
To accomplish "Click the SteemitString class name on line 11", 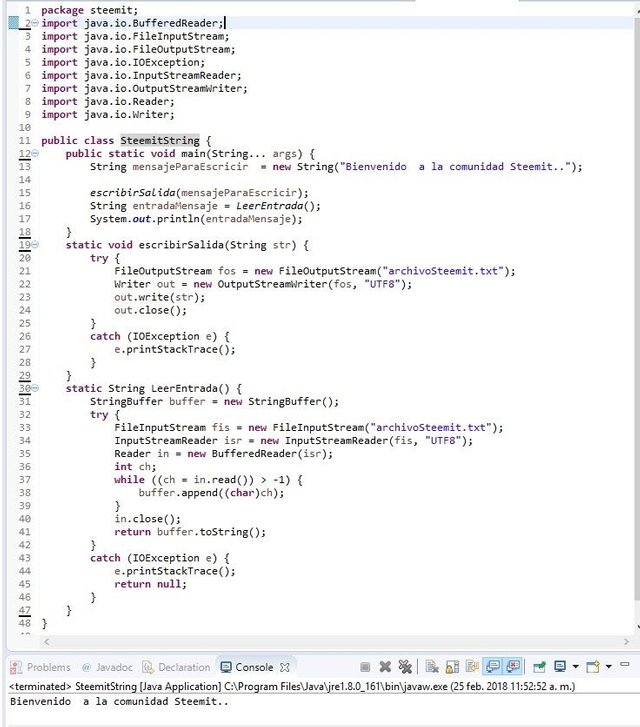I will [x=160, y=140].
